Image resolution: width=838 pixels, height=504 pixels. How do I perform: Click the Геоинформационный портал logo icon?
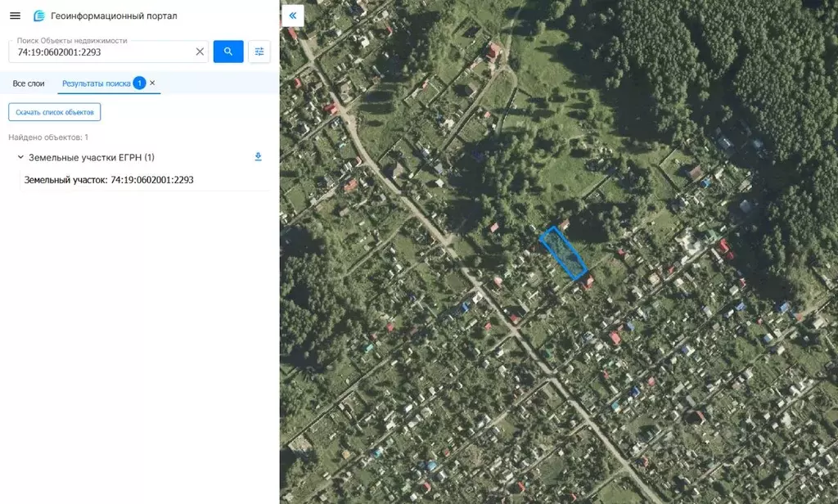[39, 16]
